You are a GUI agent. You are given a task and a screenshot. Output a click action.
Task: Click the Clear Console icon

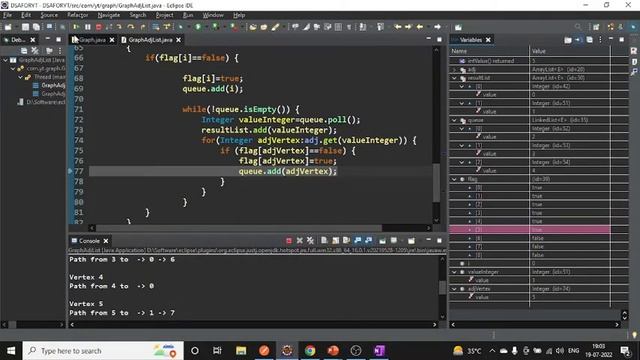324,240
